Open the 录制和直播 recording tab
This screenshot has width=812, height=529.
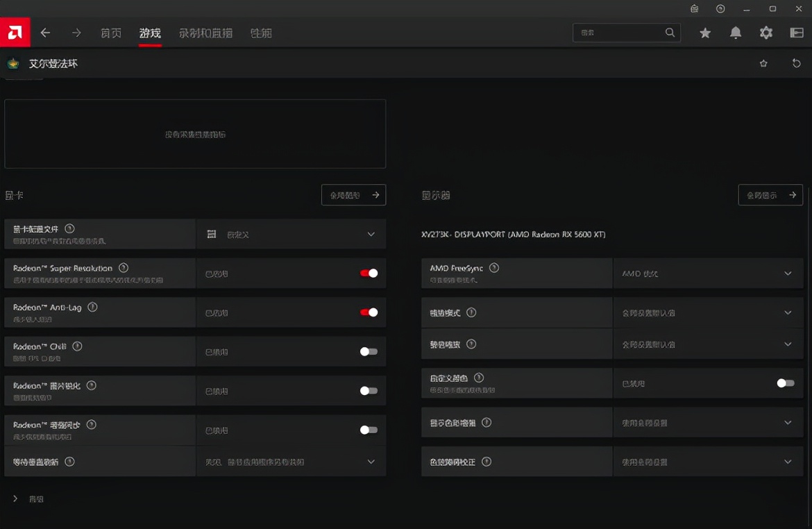pos(205,32)
